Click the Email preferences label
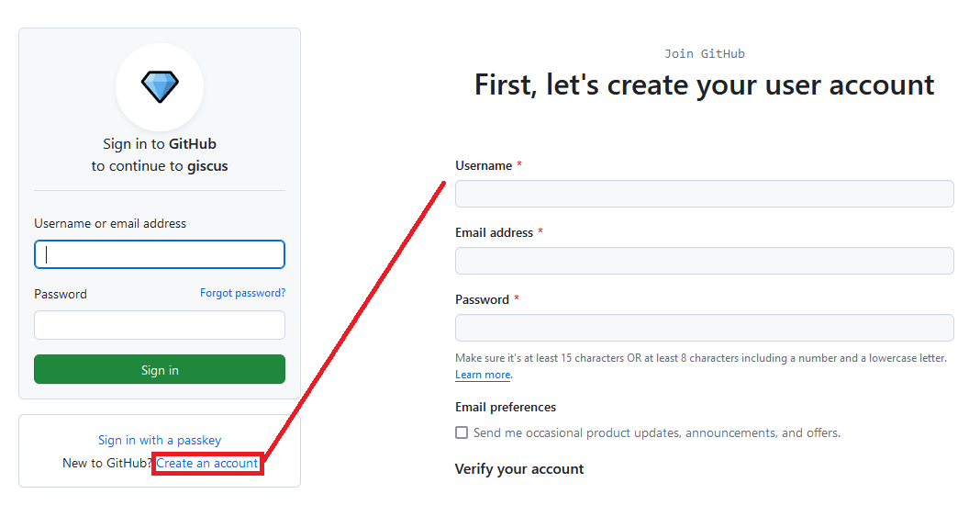This screenshot has height=505, width=980. pyautogui.click(x=506, y=408)
